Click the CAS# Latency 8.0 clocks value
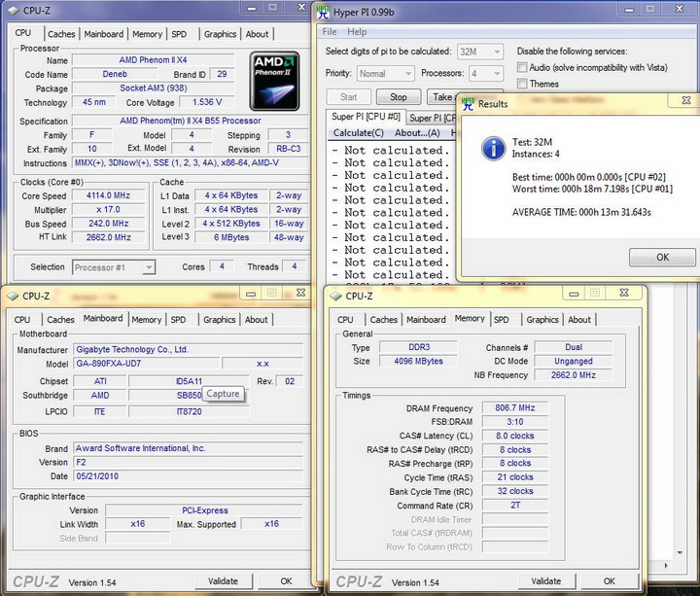700x596 pixels. click(x=515, y=436)
